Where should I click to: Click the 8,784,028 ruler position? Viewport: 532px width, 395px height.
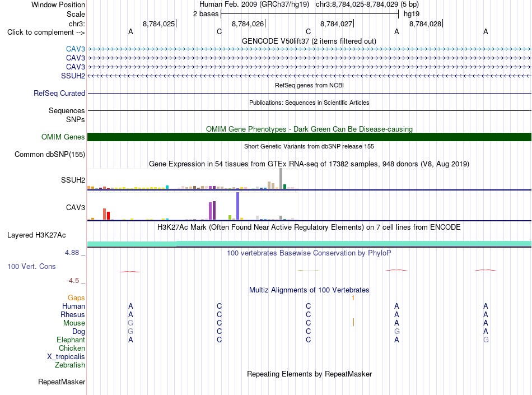point(425,24)
